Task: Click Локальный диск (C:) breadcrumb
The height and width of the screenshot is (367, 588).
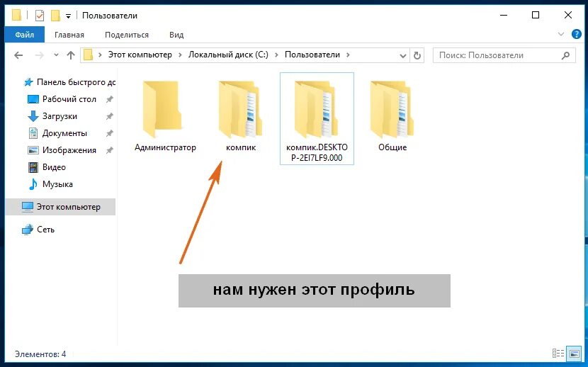Action: coord(228,55)
